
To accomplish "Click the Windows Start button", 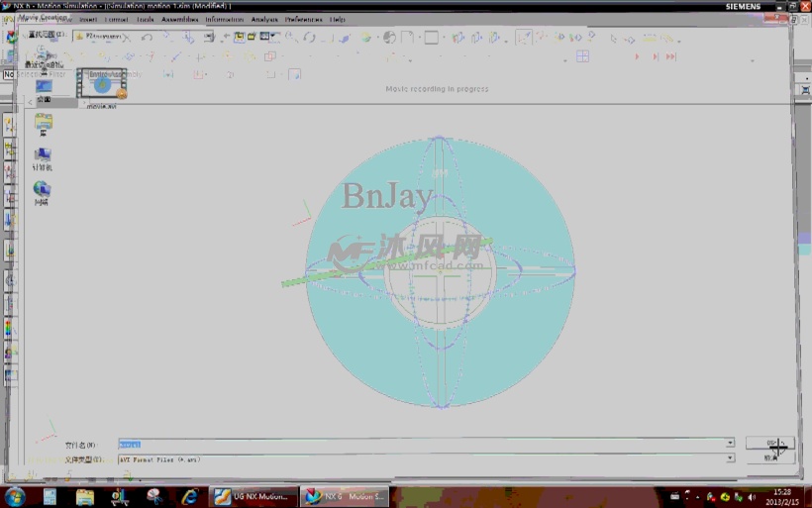I will (x=15, y=496).
